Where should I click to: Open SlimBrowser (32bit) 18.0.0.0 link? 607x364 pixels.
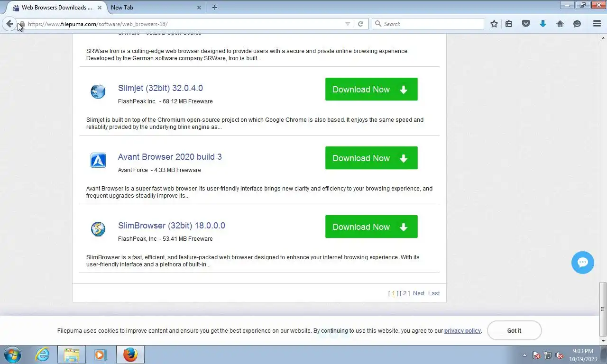(172, 226)
